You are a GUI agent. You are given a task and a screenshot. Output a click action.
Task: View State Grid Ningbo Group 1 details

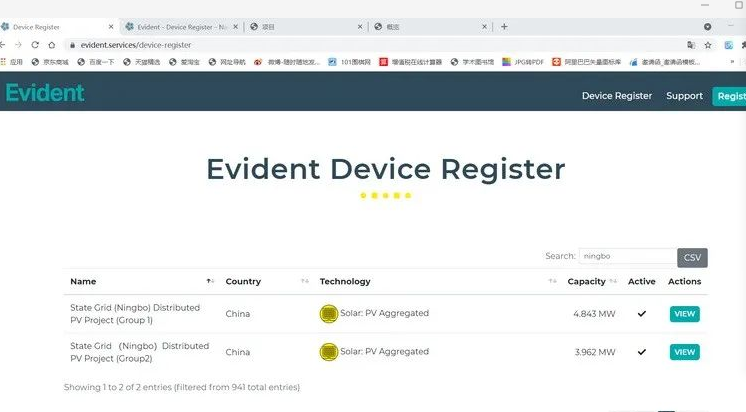(684, 313)
